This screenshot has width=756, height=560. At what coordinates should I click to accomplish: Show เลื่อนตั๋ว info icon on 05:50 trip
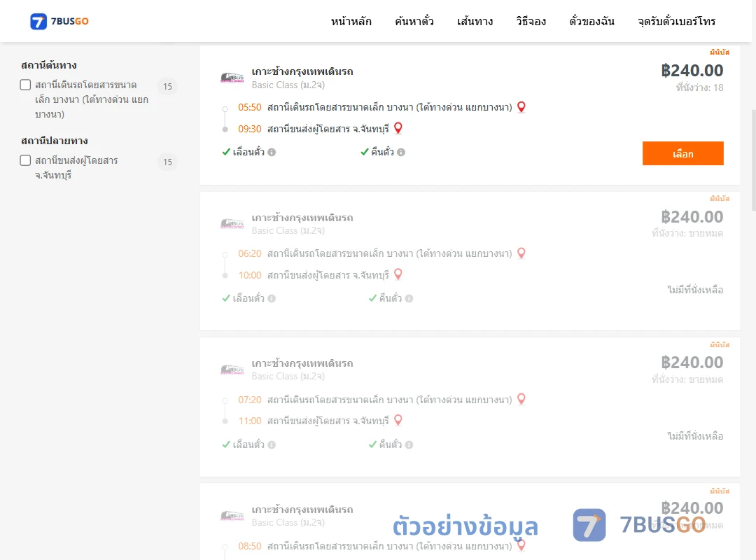click(272, 152)
